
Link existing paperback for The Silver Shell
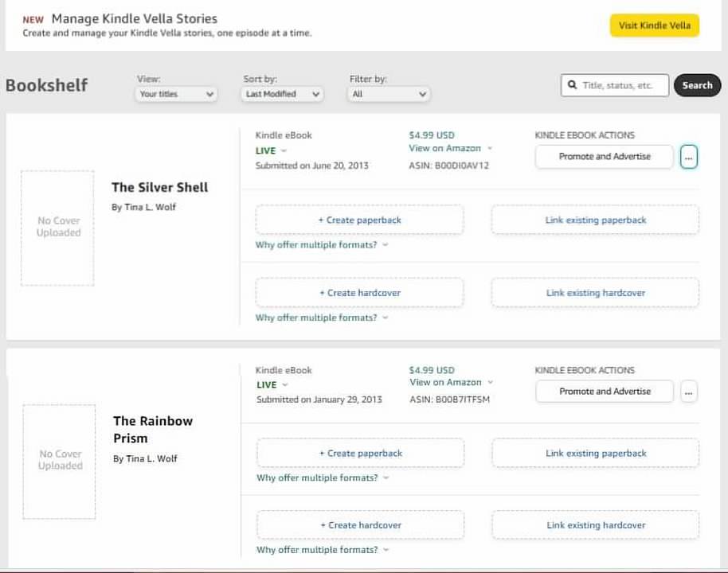coord(595,220)
